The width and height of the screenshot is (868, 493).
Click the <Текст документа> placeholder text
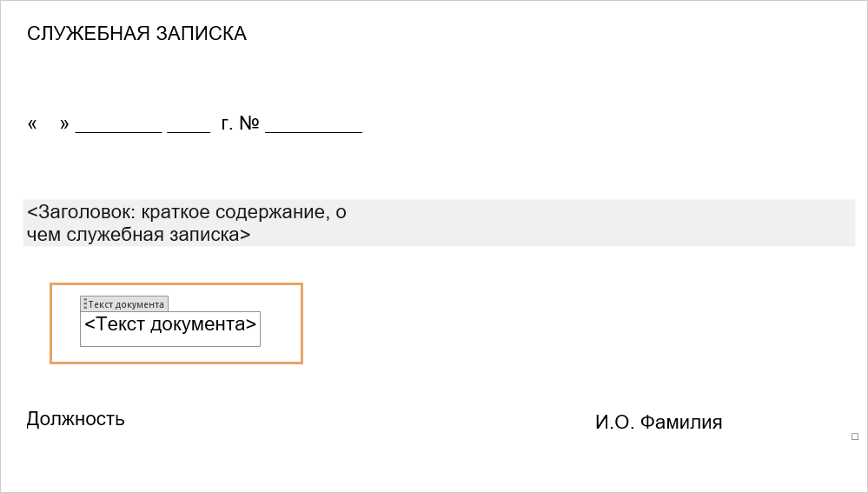pos(170,324)
